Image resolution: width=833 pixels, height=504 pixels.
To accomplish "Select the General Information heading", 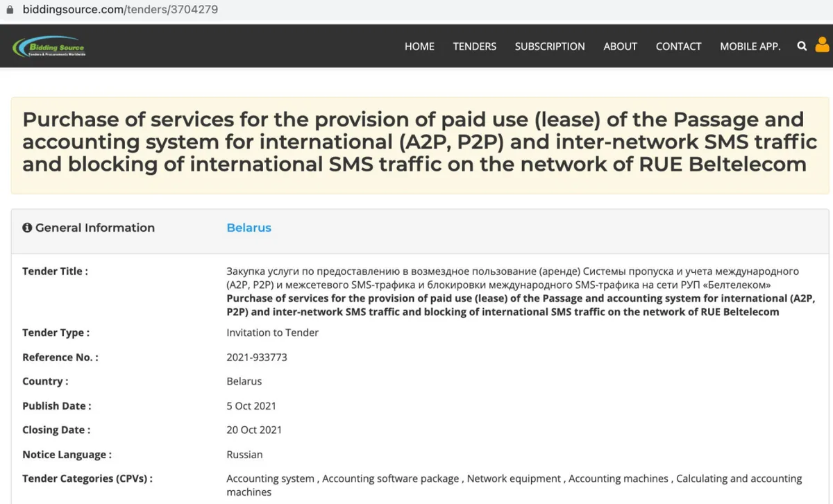I will coord(95,228).
